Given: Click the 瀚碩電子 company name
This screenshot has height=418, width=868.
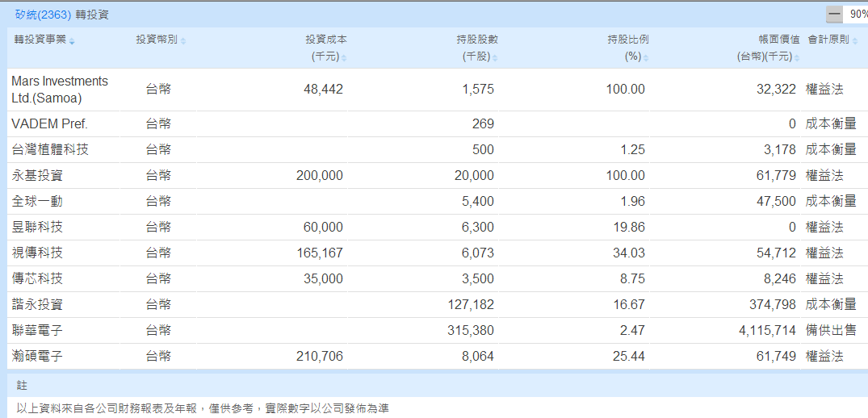Looking at the screenshot, I should [37, 356].
